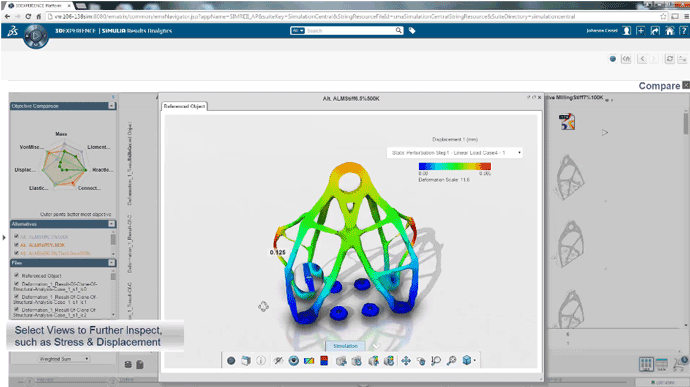Click the Simulation tab above toolbar
The height and width of the screenshot is (387, 690).
click(x=345, y=346)
